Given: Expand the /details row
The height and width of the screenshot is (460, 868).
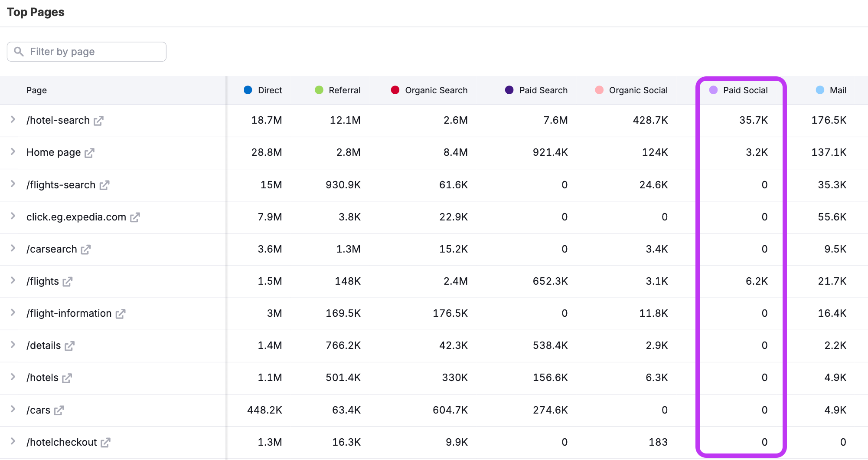Looking at the screenshot, I should pos(13,345).
